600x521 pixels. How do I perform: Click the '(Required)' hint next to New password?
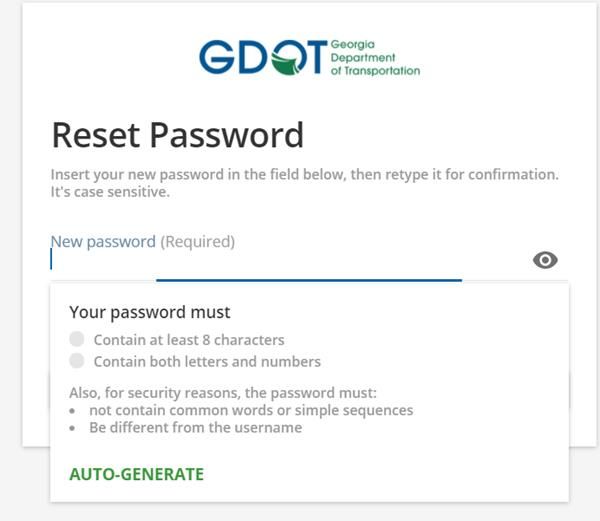click(x=197, y=242)
